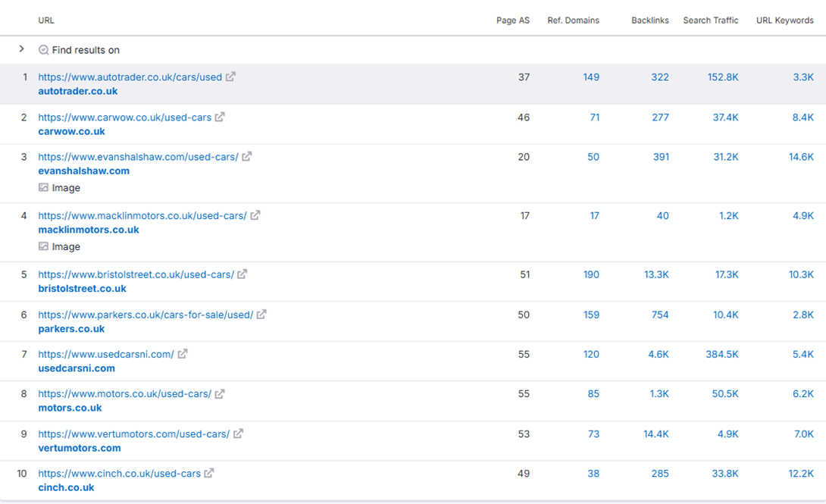
Task: Click the bold cinch.co.uk domain
Action: [67, 487]
